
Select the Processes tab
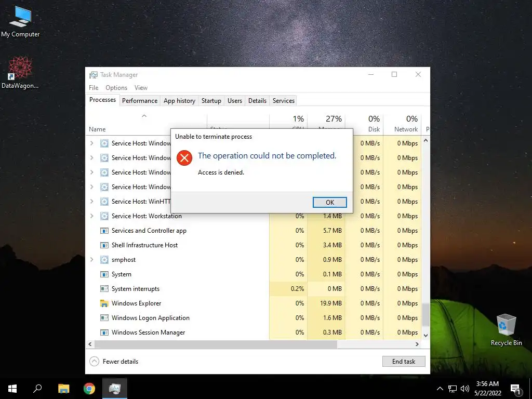pos(102,100)
